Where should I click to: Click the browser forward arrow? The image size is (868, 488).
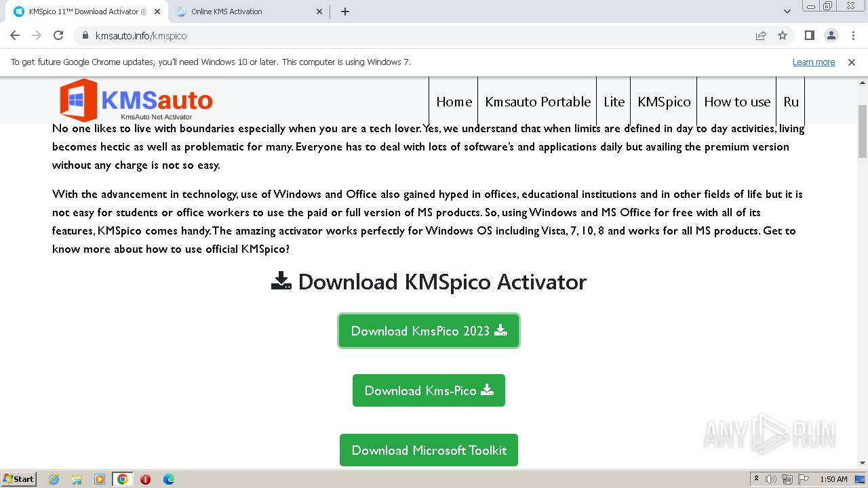(37, 36)
